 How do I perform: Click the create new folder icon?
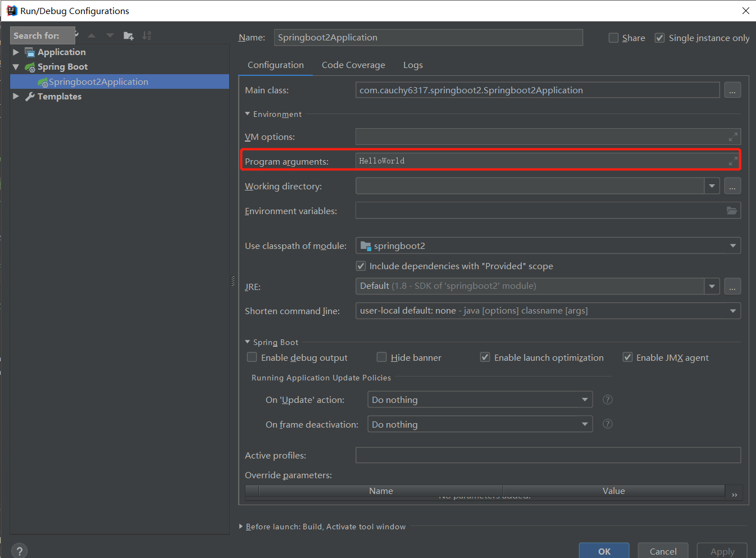tap(129, 35)
